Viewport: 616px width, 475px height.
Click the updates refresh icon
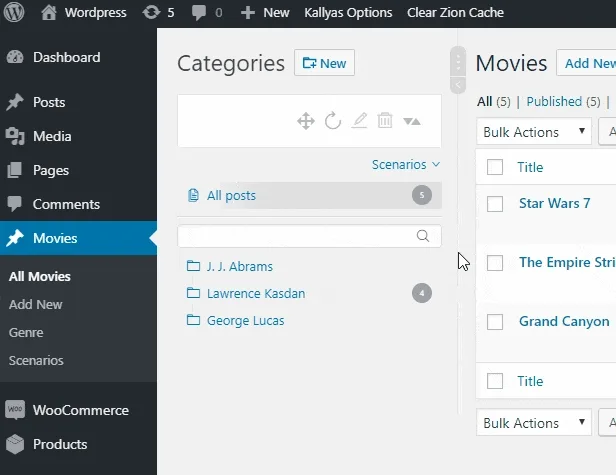tap(151, 13)
